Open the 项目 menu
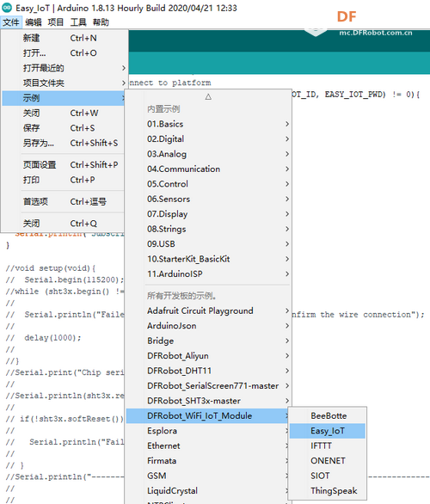 click(x=56, y=22)
